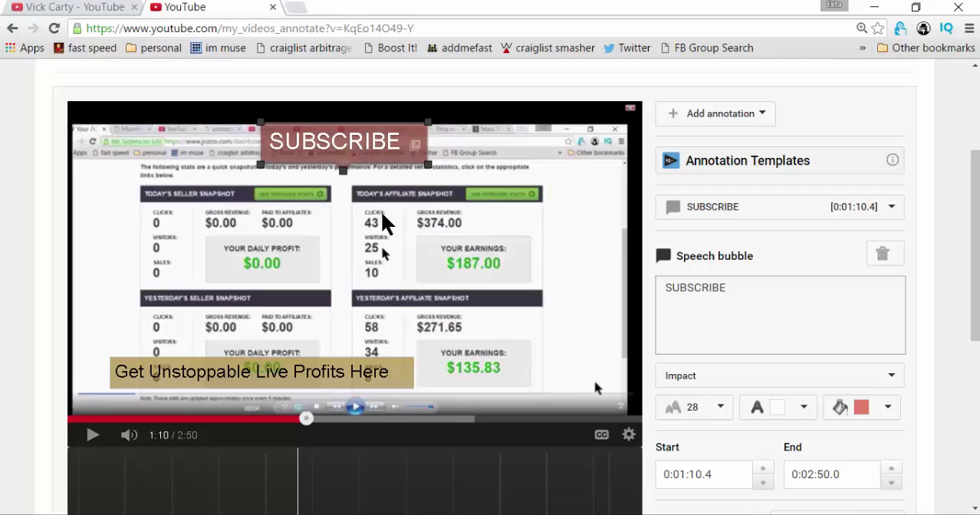This screenshot has height=515, width=980.
Task: Click the SUBSCRIBE annotation text area
Action: pyautogui.click(x=780, y=315)
